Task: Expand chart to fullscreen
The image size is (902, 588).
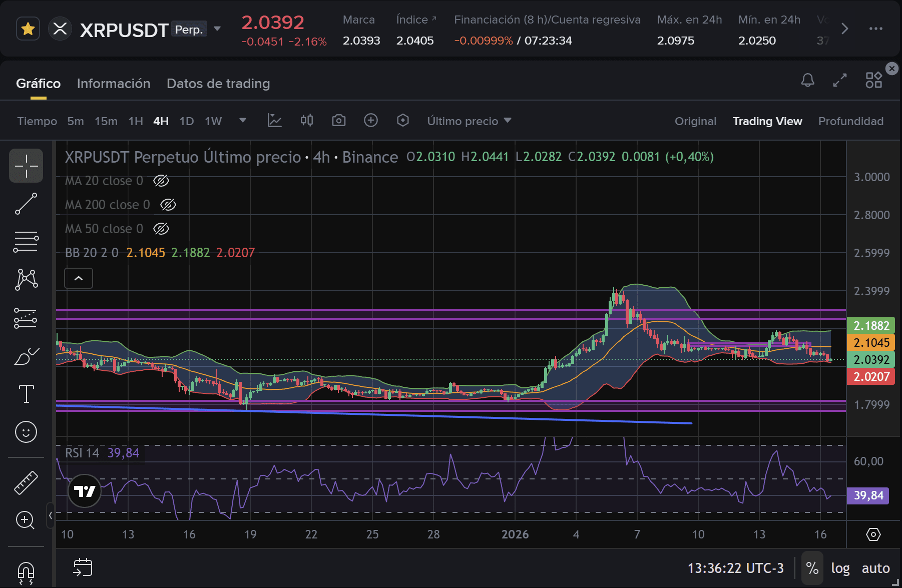Action: pyautogui.click(x=839, y=80)
